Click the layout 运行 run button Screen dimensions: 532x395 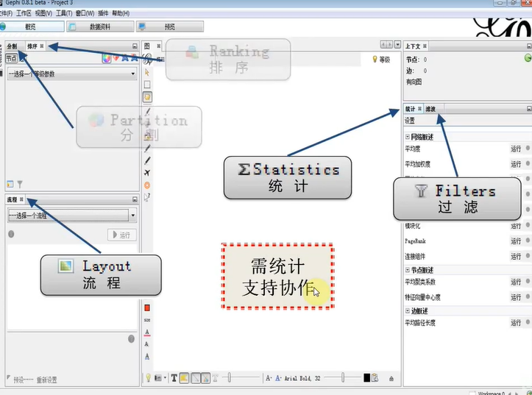pyautogui.click(x=122, y=235)
